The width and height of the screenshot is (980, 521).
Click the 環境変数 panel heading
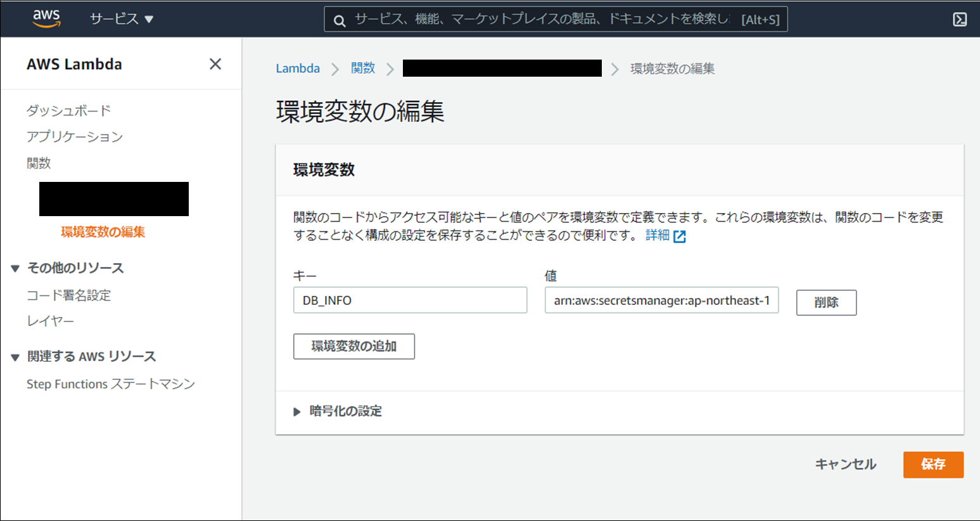(324, 170)
